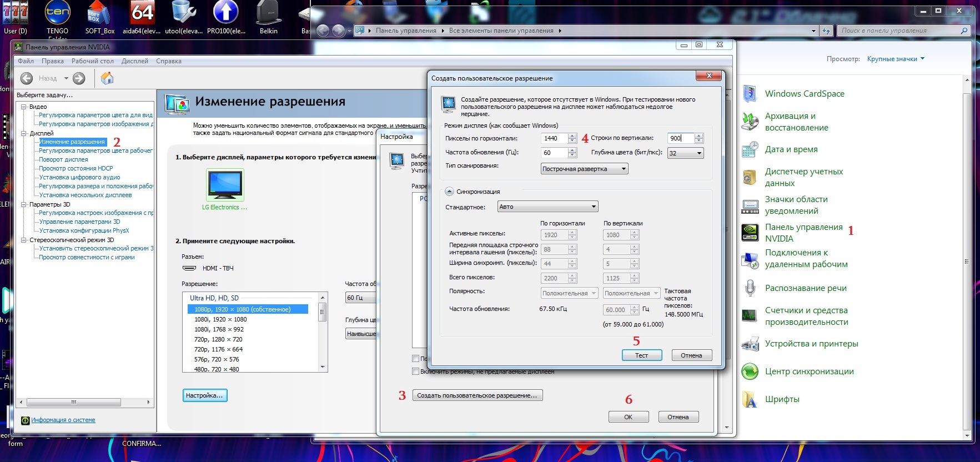
Task: Cancel the custom resolution dialog with Отмена
Action: [691, 355]
